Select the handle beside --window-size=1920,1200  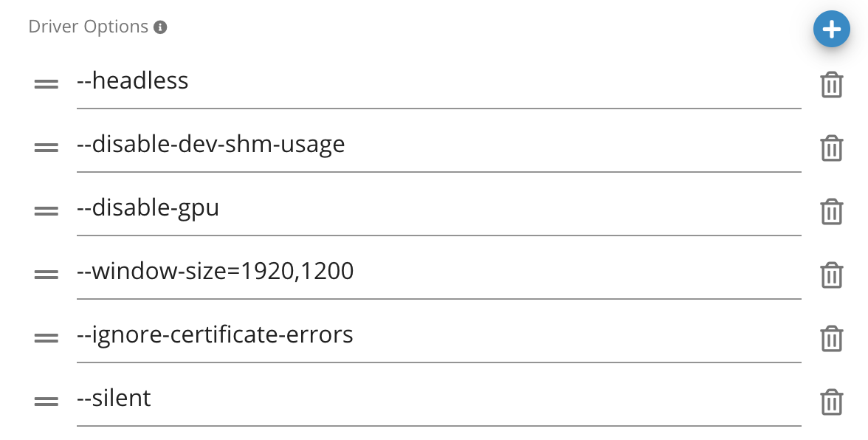click(46, 274)
